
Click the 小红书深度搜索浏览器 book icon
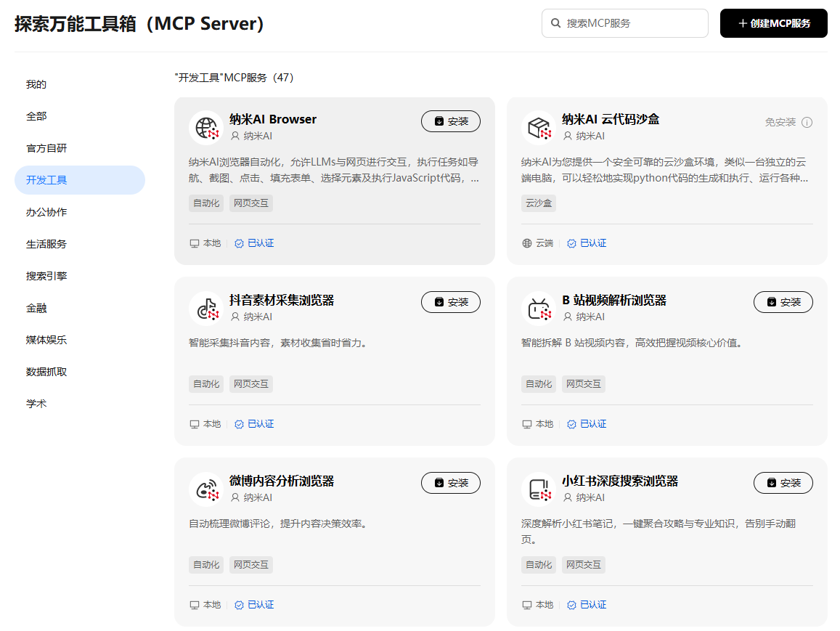tap(539, 489)
